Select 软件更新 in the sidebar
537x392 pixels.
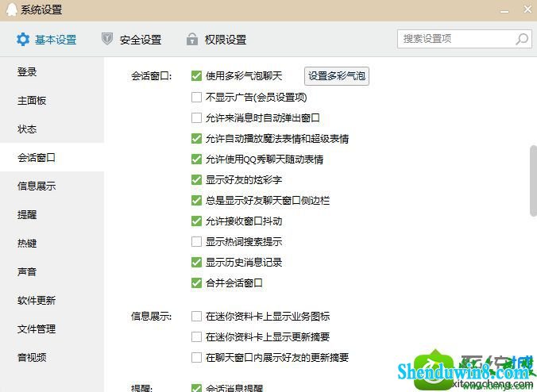[52, 300]
